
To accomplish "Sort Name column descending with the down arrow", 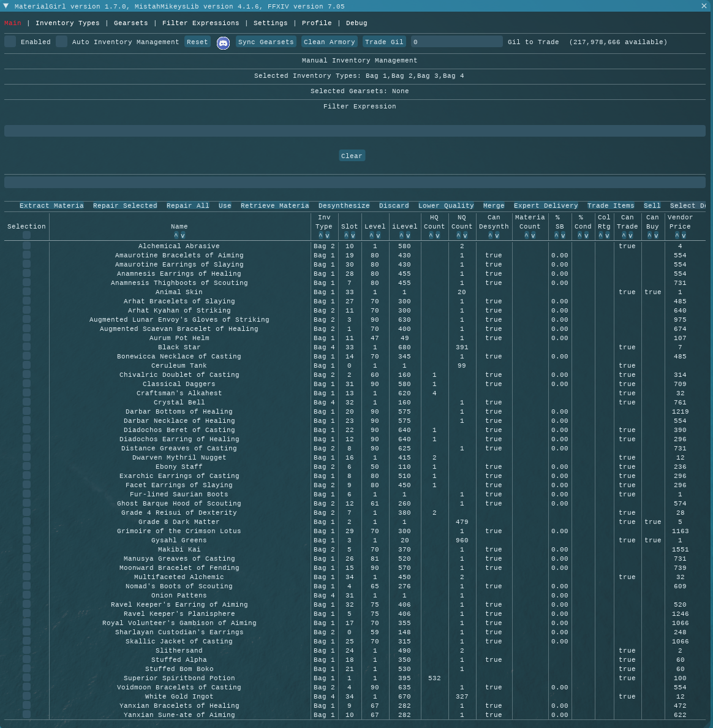I will coord(183,236).
